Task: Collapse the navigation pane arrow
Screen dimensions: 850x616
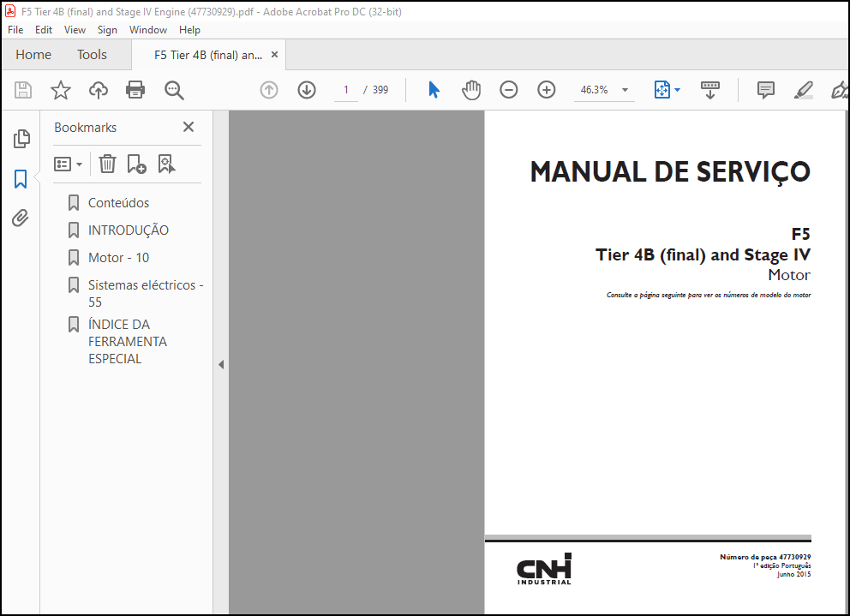Action: pos(220,364)
